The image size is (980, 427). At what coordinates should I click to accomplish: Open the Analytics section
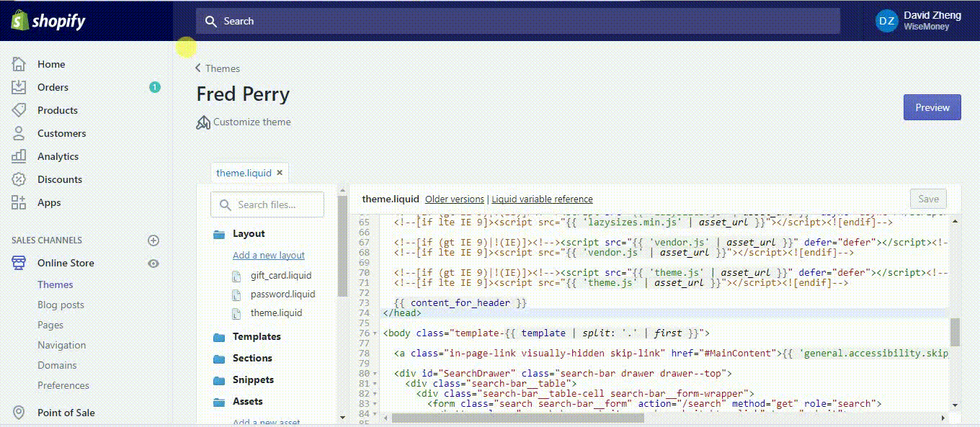58,156
